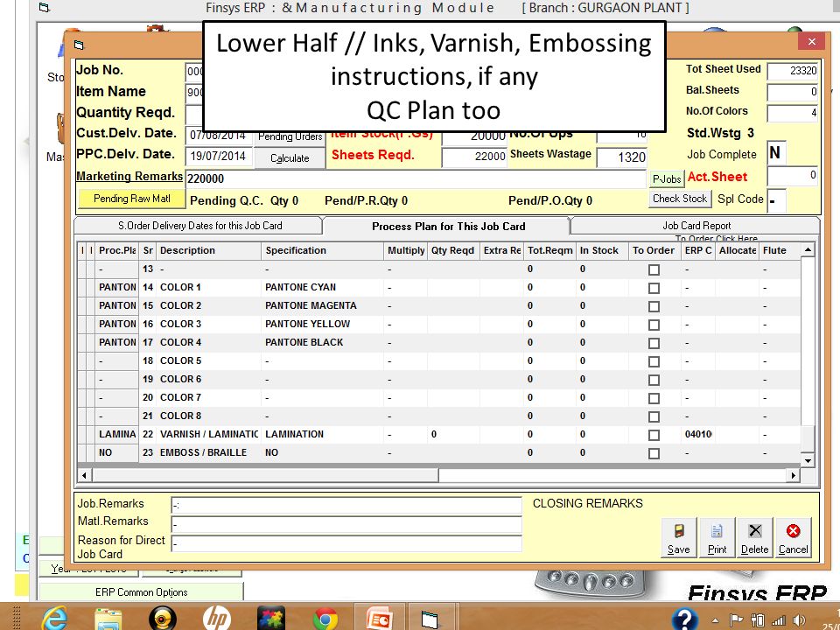Show hidden tray icons arrow

(x=715, y=620)
